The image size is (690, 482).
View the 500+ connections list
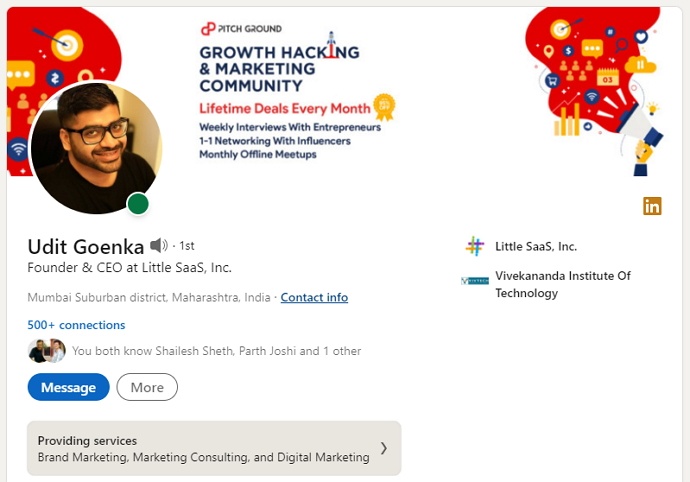pyautogui.click(x=76, y=325)
